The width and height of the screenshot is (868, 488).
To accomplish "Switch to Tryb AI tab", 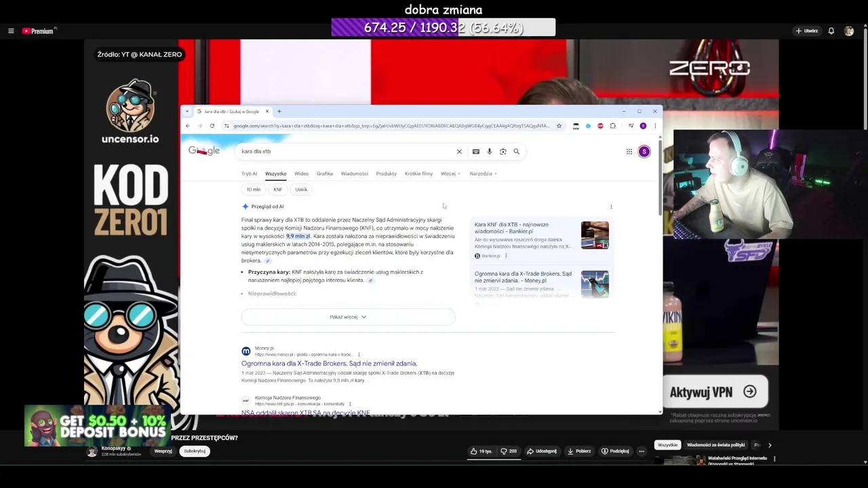I will click(x=249, y=174).
